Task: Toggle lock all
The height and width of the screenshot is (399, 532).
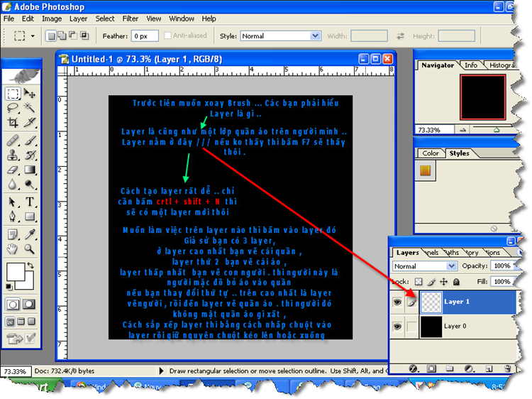Action: point(456,282)
